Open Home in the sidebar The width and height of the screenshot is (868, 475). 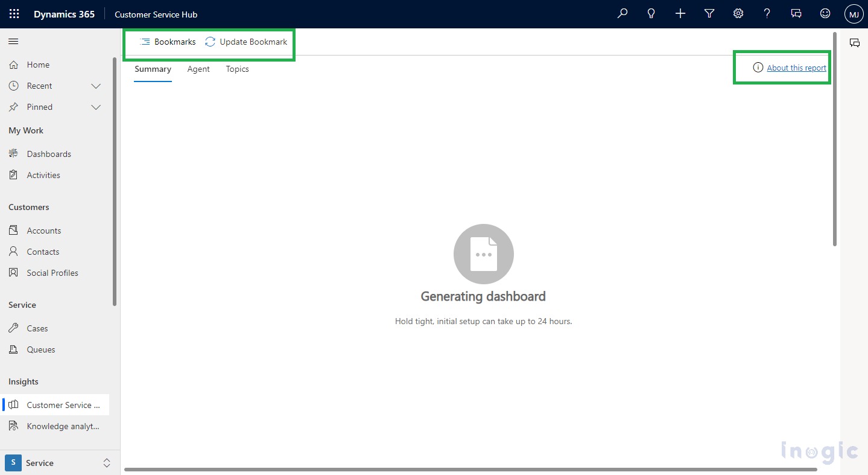(x=54, y=65)
